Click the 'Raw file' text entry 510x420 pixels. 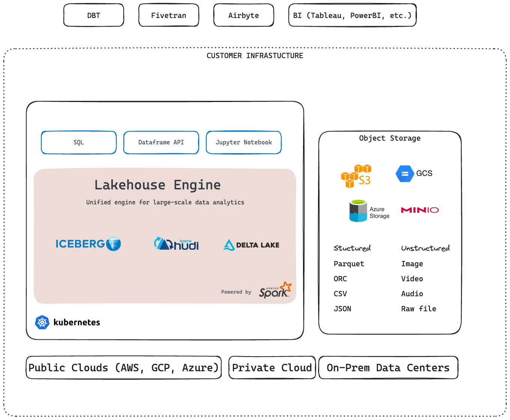419,309
